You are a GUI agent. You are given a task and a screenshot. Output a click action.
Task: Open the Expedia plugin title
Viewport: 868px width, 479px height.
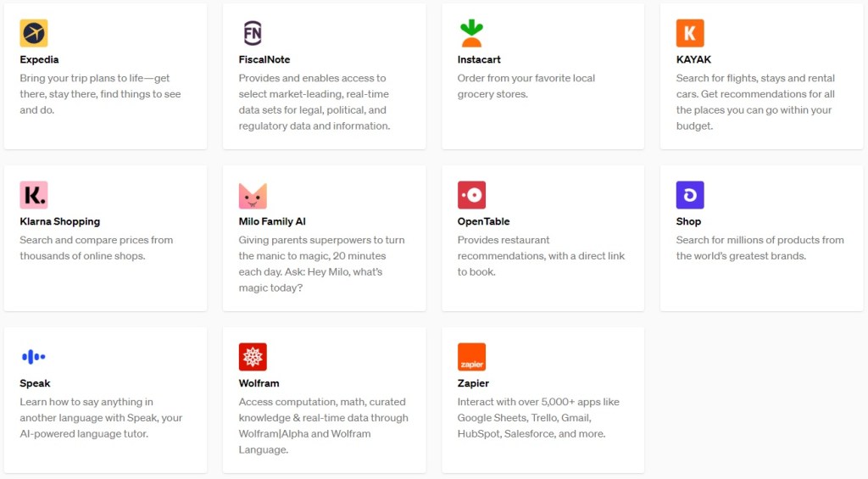point(39,59)
